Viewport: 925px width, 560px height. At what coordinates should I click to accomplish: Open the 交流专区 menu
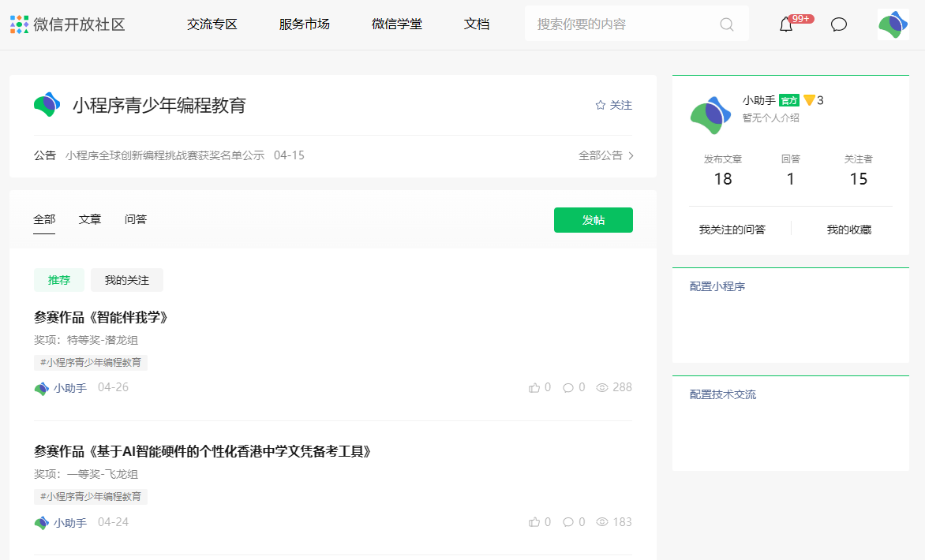coord(212,24)
